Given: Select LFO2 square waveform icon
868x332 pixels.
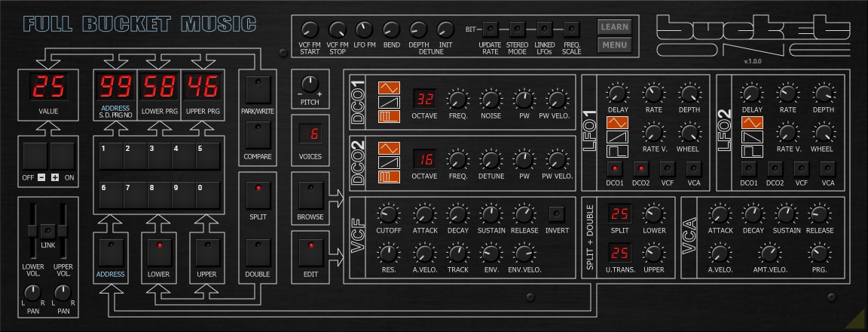Looking at the screenshot, I should click(x=752, y=152).
